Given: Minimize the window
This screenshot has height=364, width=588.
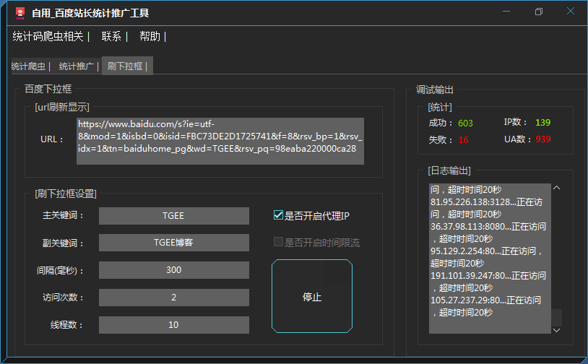Looking at the screenshot, I should click(506, 12).
